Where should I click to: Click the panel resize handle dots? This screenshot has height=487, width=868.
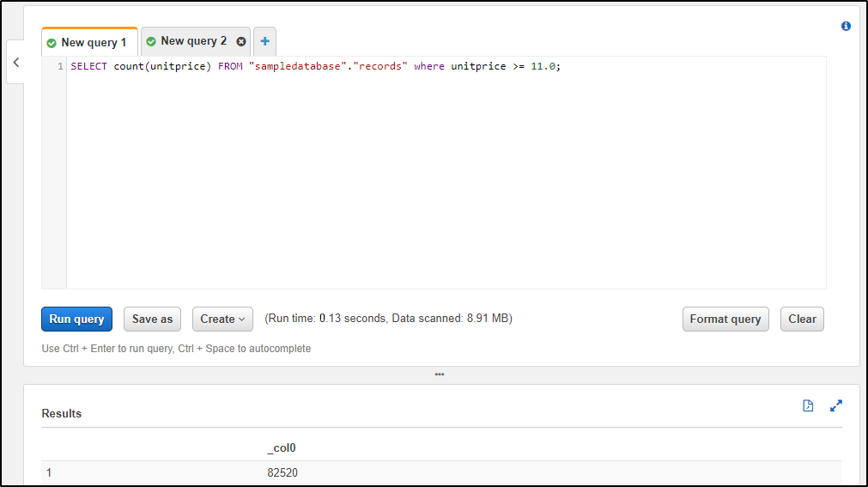440,374
